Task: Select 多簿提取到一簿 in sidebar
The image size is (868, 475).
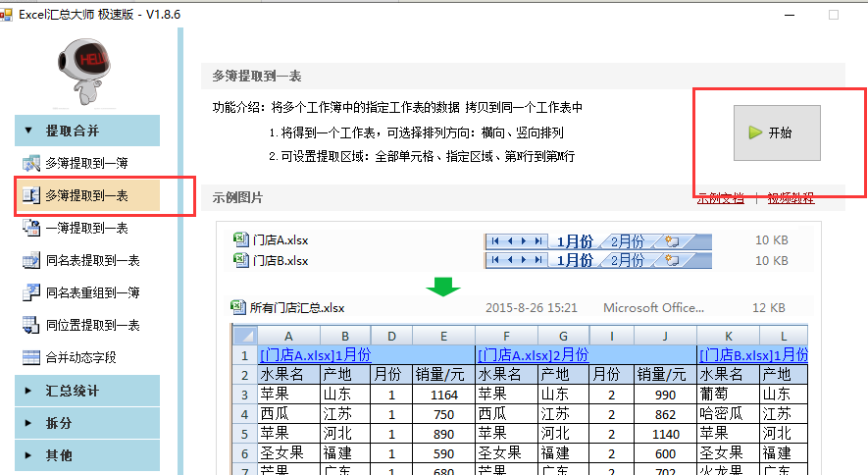Action: (87, 163)
